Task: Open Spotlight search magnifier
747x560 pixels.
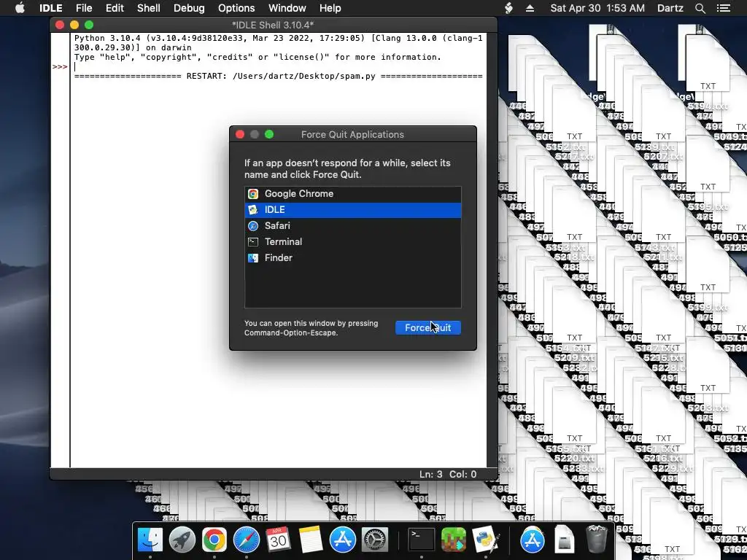Action: tap(700, 8)
